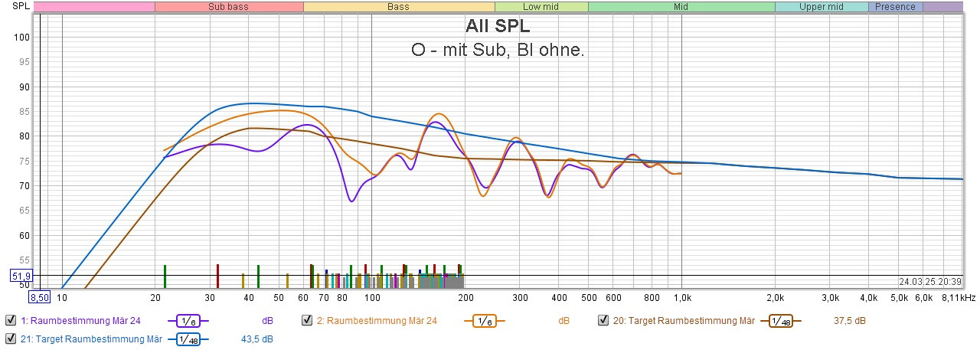Click the 37,5 dB legend value
This screenshot has height=350, width=980.
849,320
